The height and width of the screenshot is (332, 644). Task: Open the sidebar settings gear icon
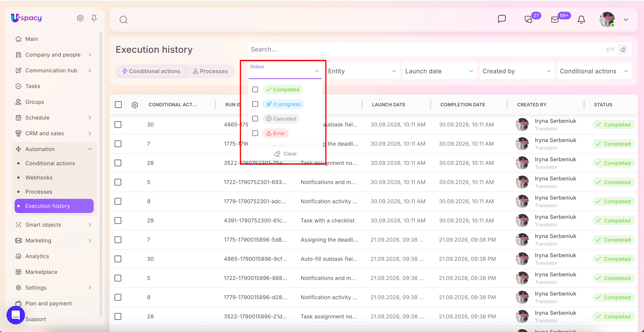point(80,18)
